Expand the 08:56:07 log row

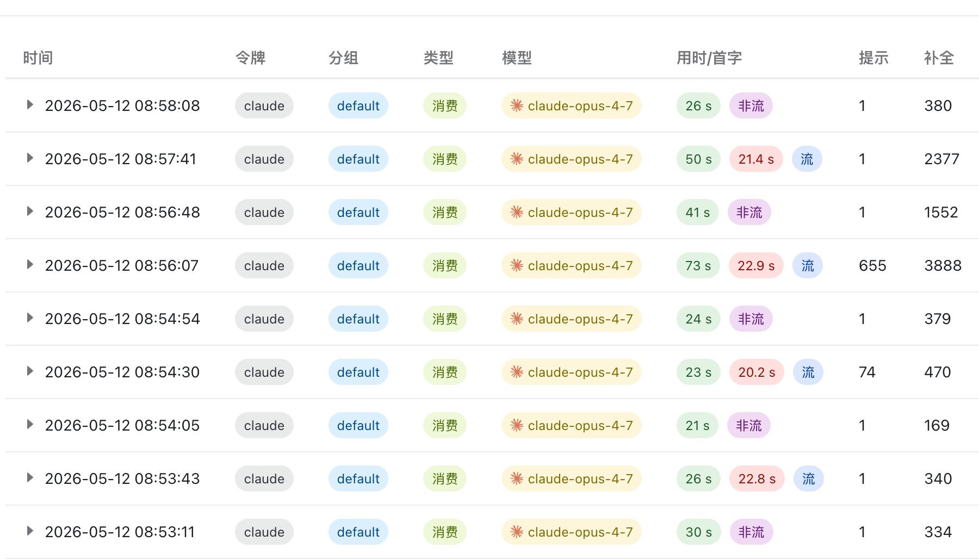pyautogui.click(x=30, y=265)
